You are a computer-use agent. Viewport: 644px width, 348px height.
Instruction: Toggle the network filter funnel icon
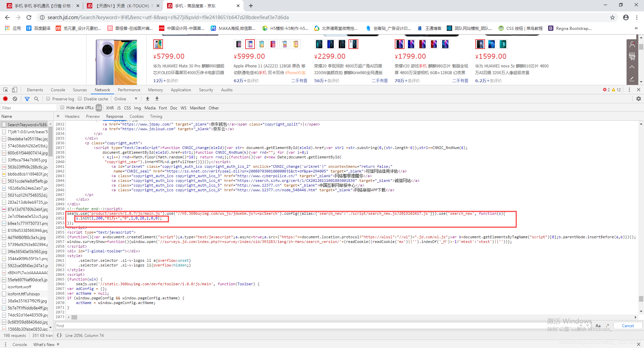[27, 99]
